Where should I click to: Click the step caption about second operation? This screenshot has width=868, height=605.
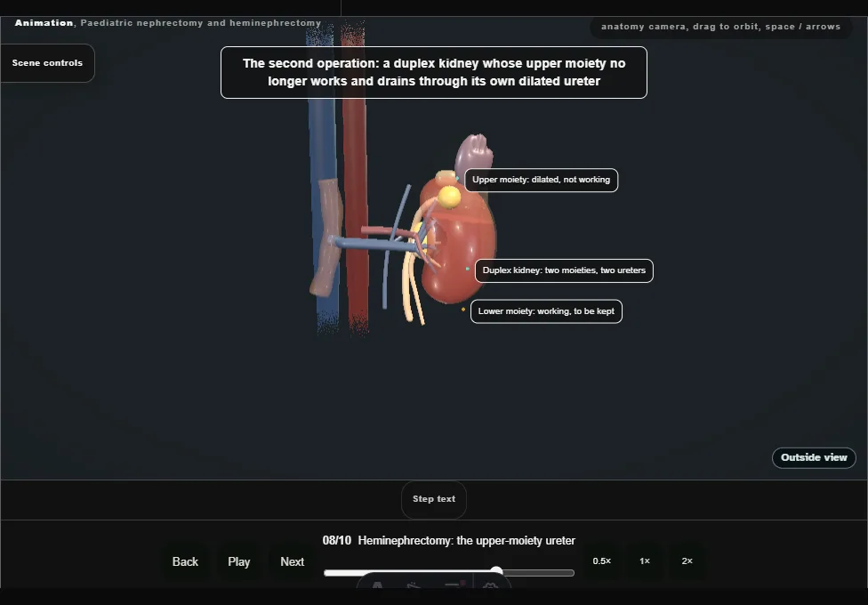(434, 73)
